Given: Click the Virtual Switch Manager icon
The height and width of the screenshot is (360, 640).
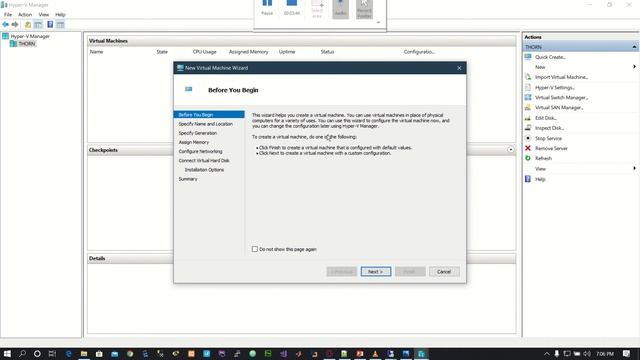Looking at the screenshot, I should [x=528, y=97].
